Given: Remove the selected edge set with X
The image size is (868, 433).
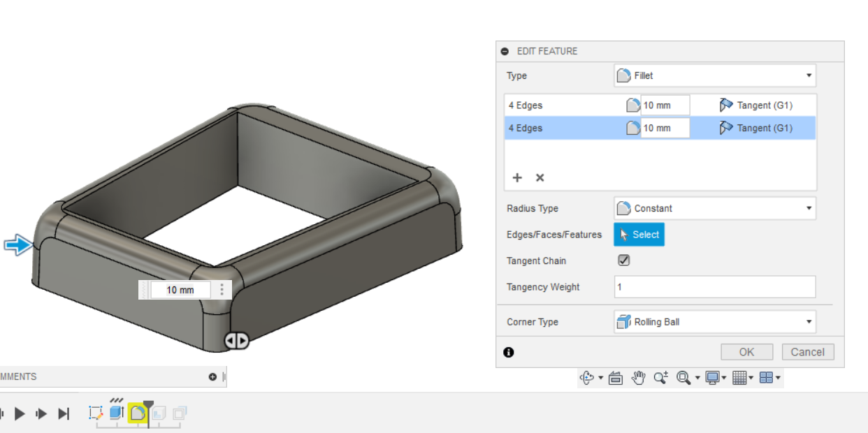Looking at the screenshot, I should pos(540,177).
